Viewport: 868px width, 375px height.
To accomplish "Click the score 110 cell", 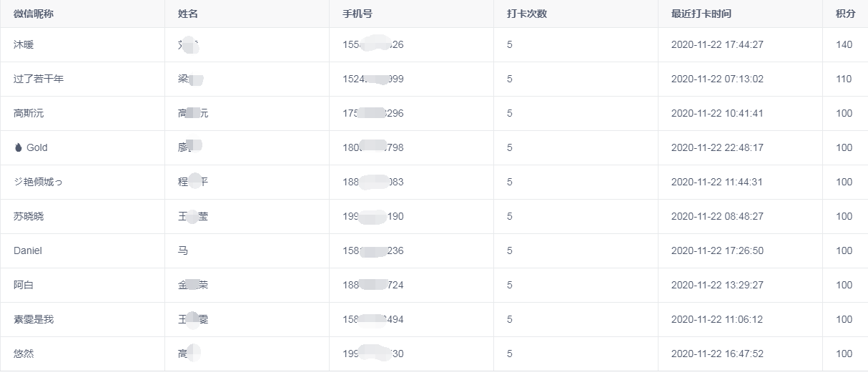I will click(845, 79).
